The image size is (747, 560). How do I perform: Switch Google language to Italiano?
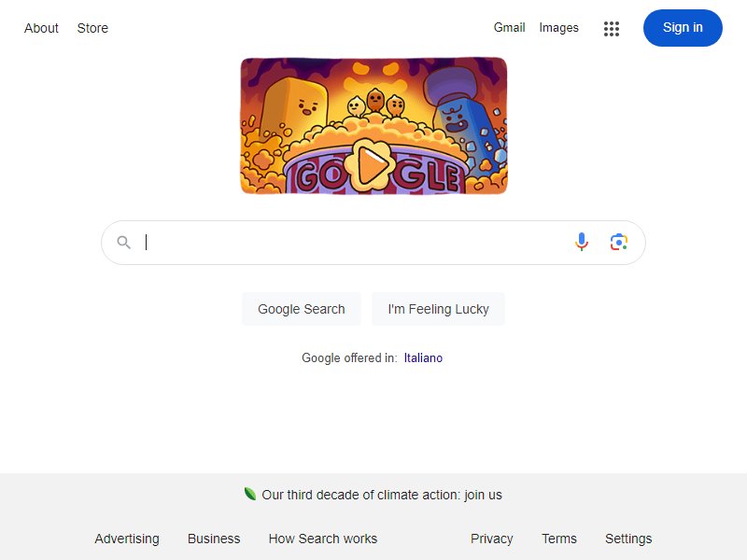tap(423, 357)
